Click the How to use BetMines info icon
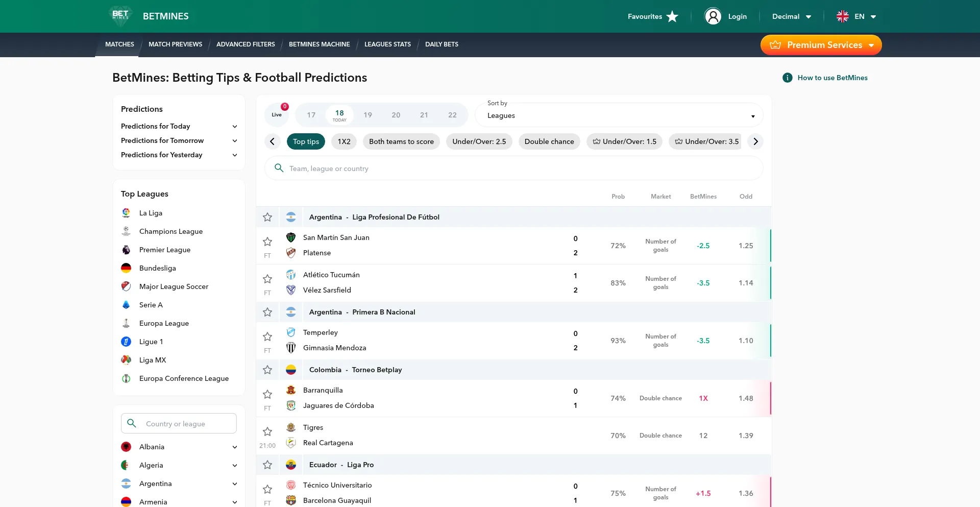The image size is (980, 507). (788, 78)
